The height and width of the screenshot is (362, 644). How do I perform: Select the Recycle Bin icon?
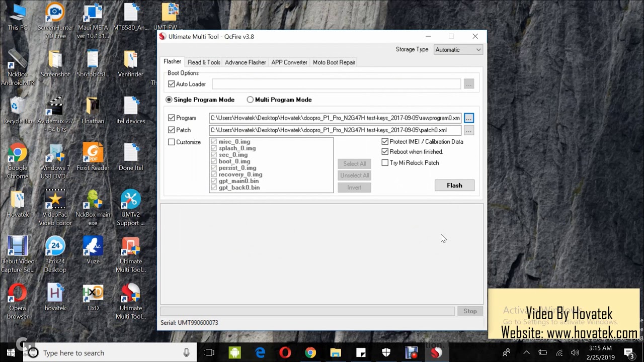point(18,110)
